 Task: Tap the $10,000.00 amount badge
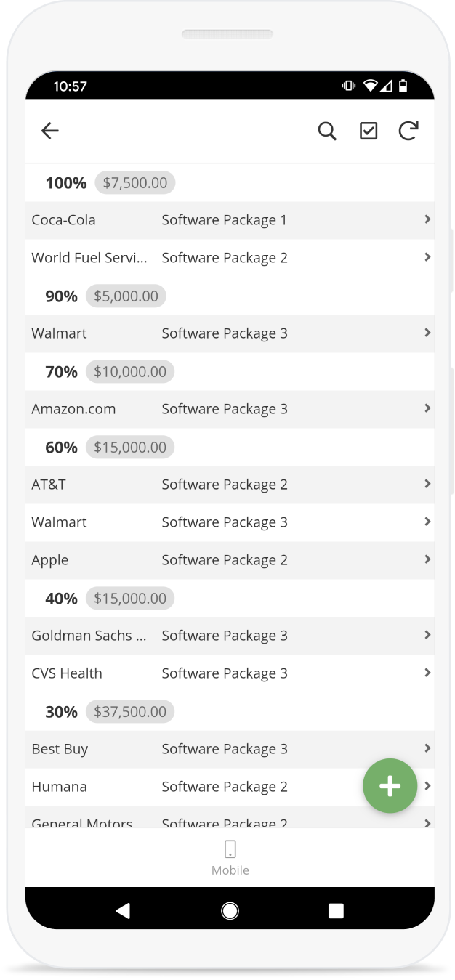[130, 372]
